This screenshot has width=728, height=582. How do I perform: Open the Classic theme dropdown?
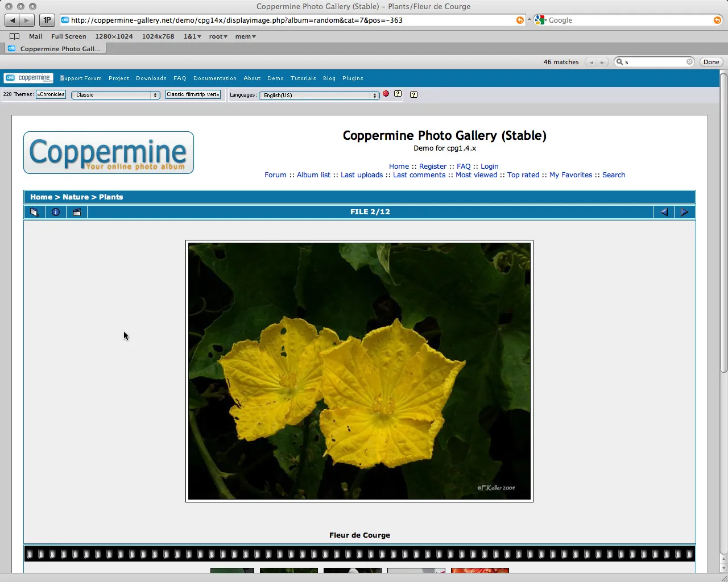115,95
